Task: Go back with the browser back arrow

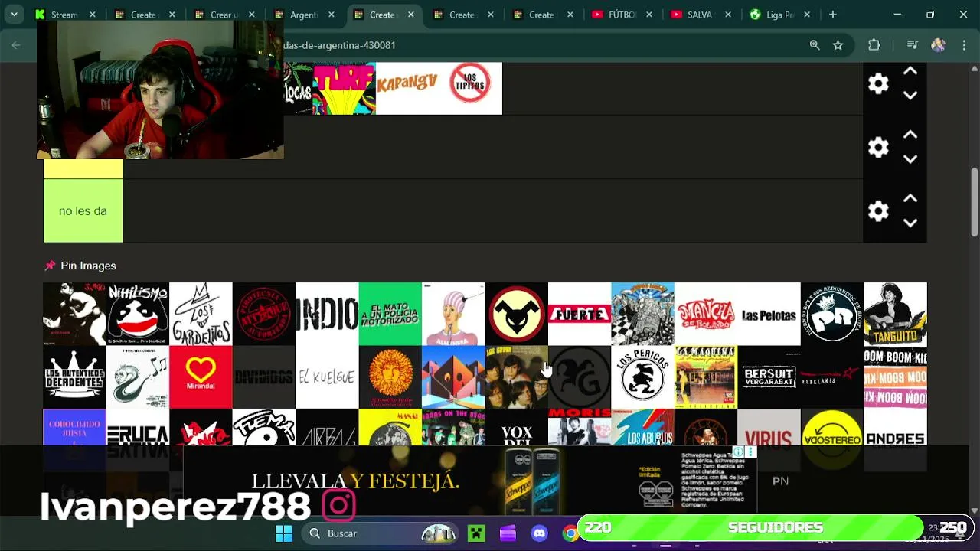Action: (16, 45)
